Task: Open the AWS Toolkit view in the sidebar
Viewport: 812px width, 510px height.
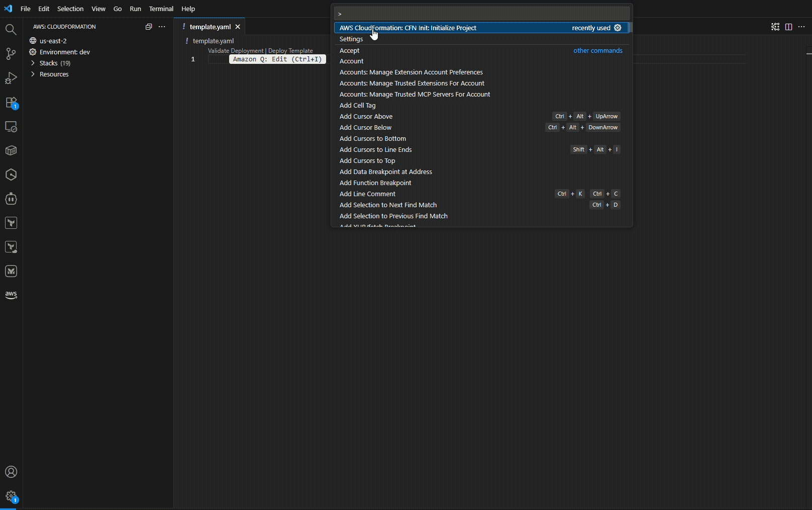Action: point(11,295)
